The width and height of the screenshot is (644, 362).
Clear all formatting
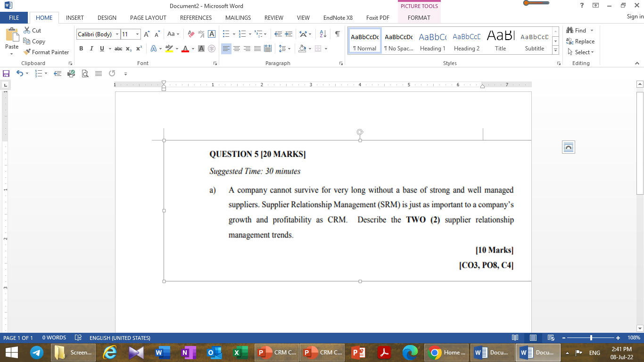190,33
